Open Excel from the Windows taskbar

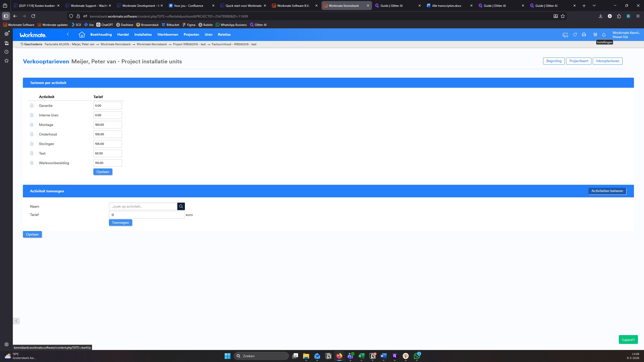click(x=361, y=356)
